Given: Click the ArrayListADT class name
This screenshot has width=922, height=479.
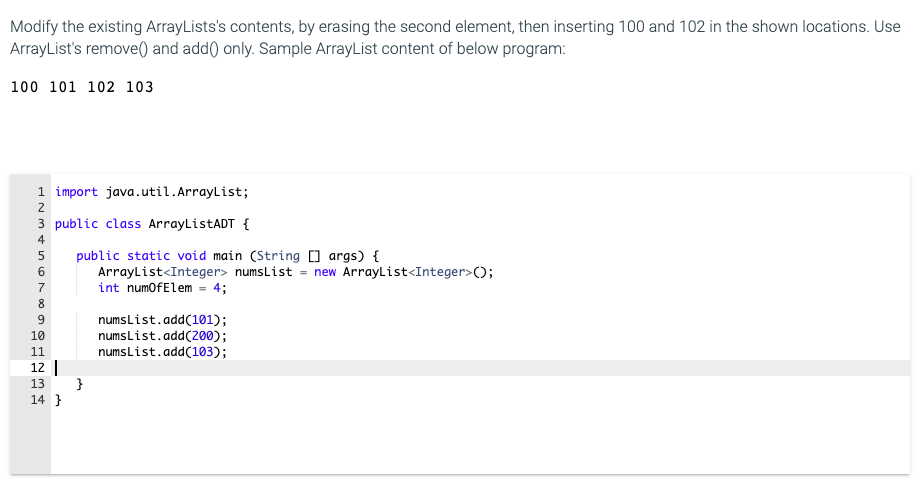Looking at the screenshot, I should (192, 224).
